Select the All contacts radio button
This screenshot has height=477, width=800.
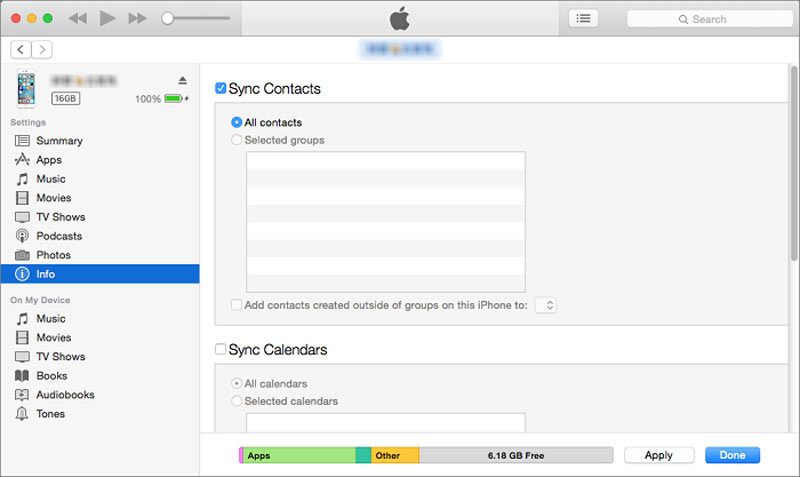click(236, 122)
